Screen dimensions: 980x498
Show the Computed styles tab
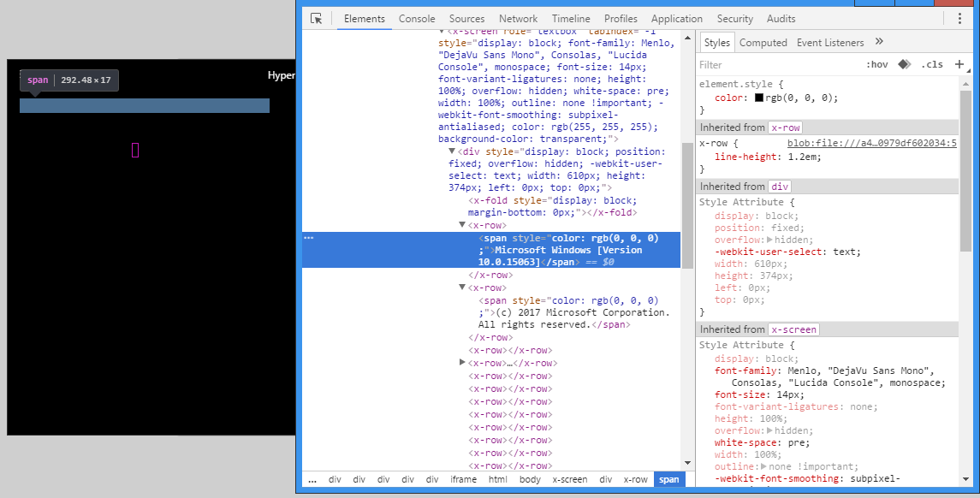[x=763, y=42]
